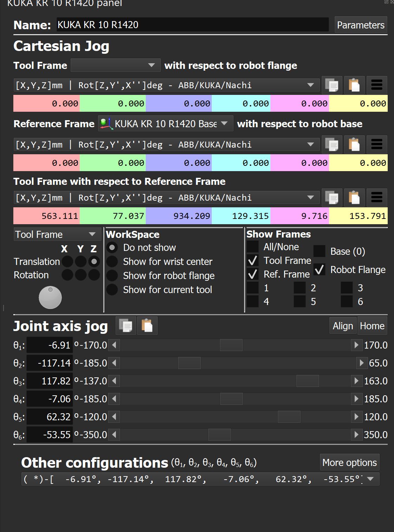Click the Align button
This screenshot has width=394, height=532.
coord(343,326)
